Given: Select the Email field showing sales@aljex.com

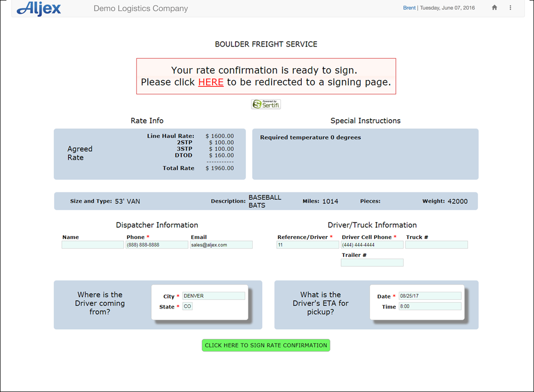Looking at the screenshot, I should point(221,244).
